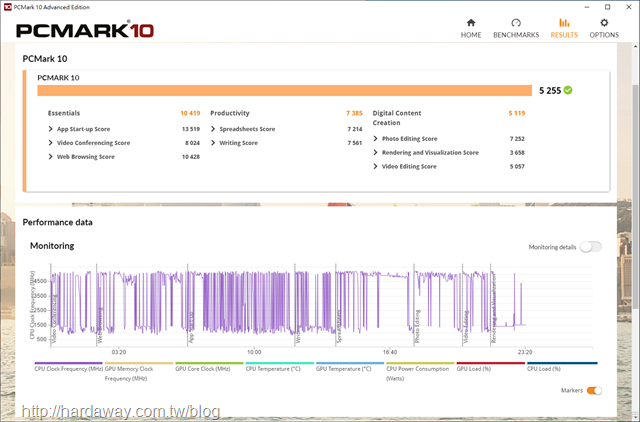Open the Benchmarks gauge icon

tap(516, 22)
